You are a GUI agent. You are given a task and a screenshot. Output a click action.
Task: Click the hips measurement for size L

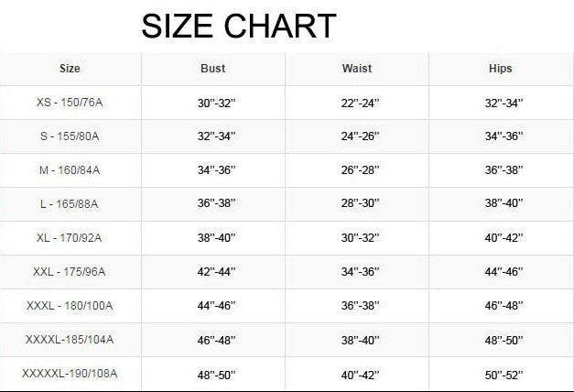tap(502, 204)
